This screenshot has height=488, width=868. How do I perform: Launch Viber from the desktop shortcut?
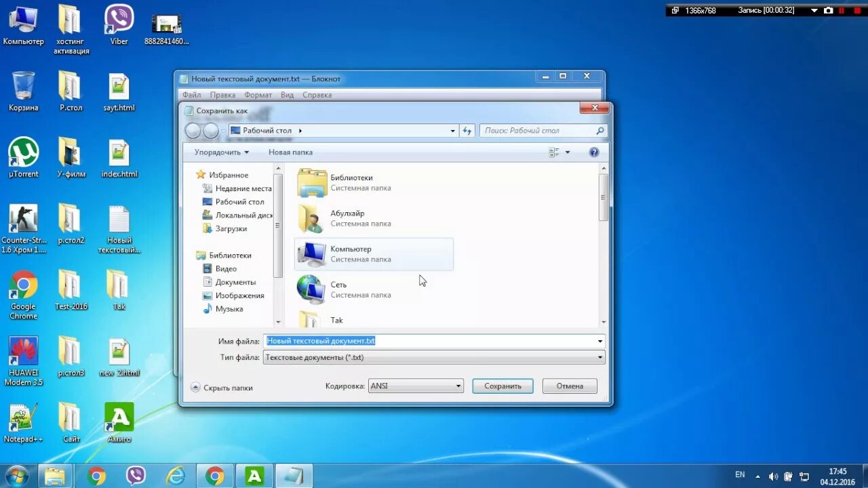point(119,25)
